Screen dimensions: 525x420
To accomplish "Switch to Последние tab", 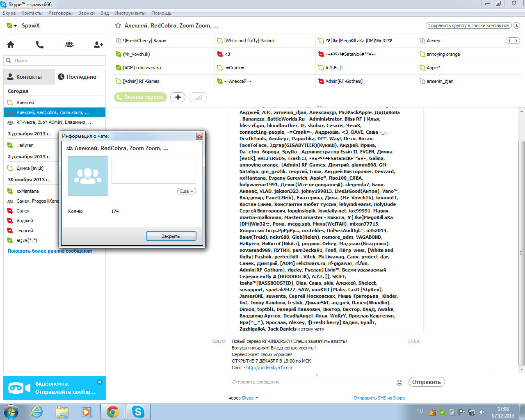I will 80,77.
